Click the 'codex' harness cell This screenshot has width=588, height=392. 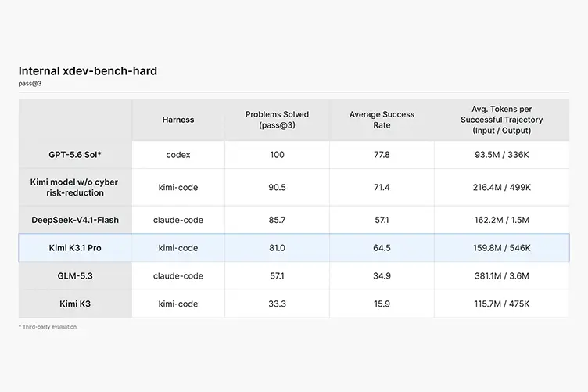point(178,155)
